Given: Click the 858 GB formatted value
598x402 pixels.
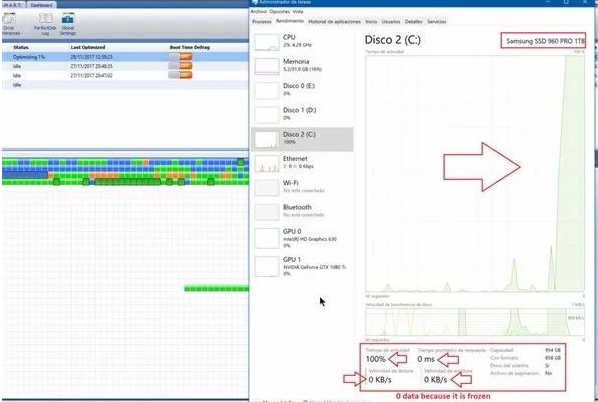Looking at the screenshot, I should [553, 358].
